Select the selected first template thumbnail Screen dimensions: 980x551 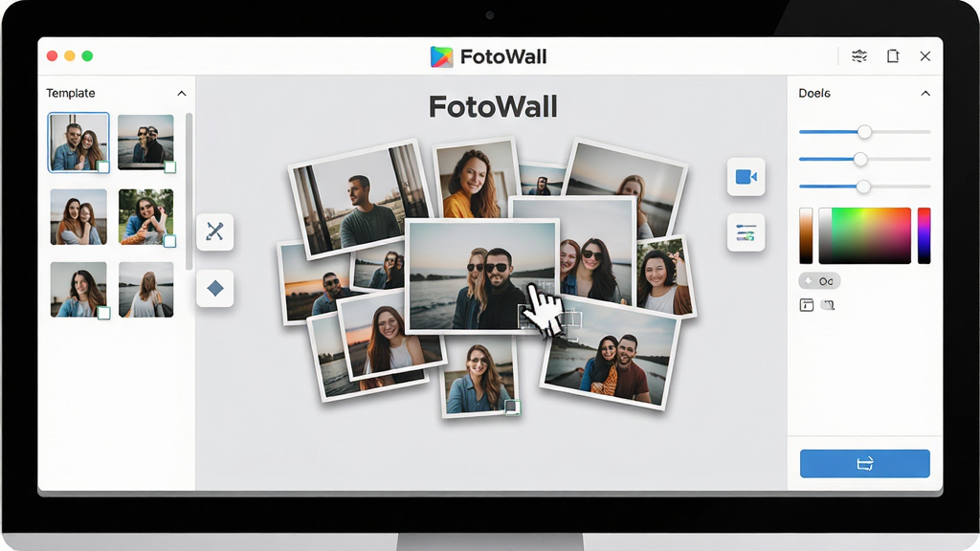[x=78, y=143]
